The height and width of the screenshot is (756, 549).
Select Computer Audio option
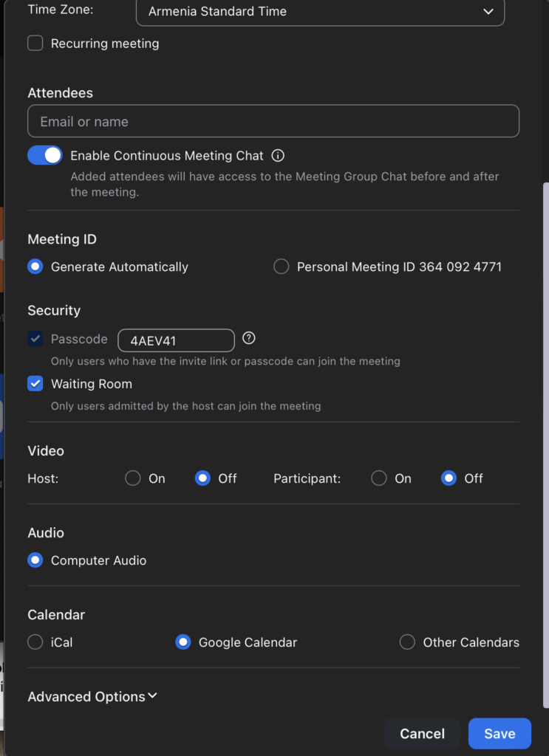tap(35, 560)
